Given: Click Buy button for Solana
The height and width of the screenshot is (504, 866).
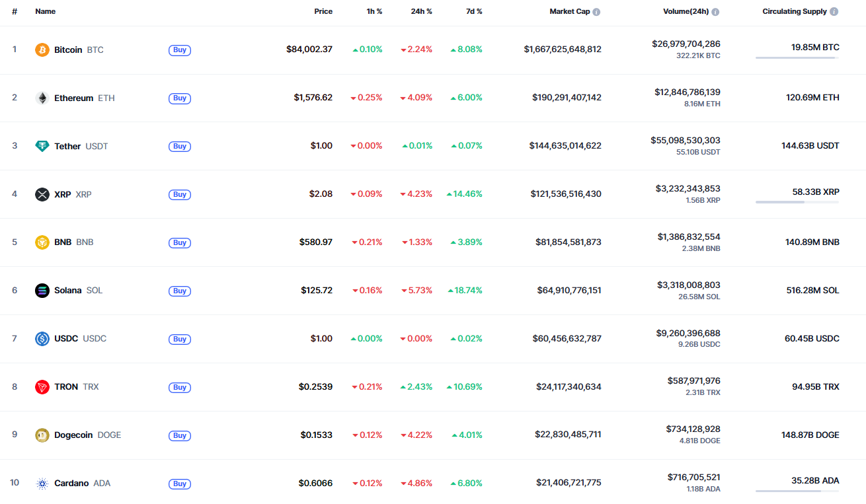Looking at the screenshot, I should tap(180, 291).
